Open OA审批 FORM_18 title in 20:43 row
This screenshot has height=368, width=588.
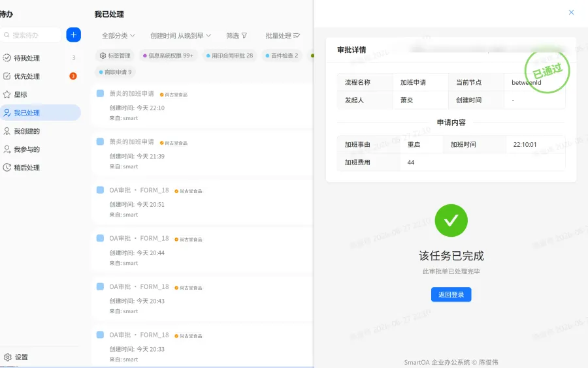(x=139, y=286)
